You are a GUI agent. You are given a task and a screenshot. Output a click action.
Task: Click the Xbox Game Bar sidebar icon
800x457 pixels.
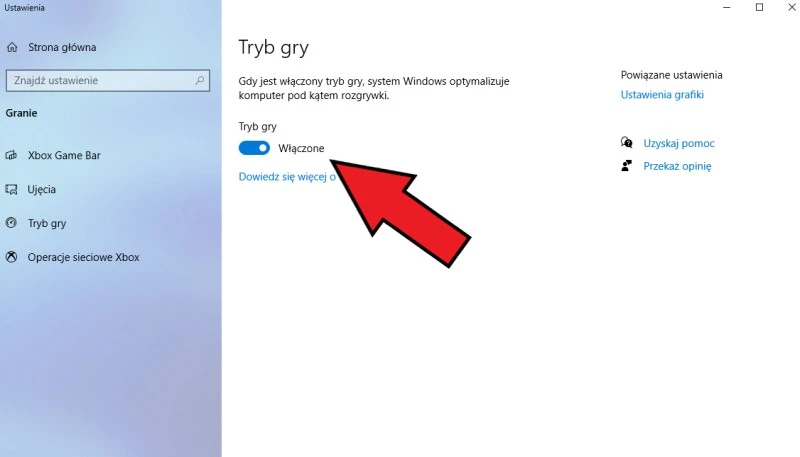11,155
